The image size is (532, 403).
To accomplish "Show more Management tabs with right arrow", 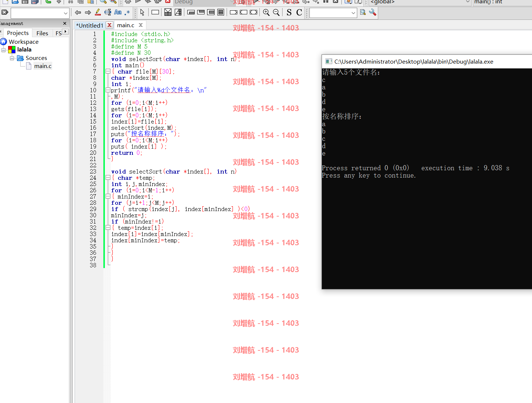I will coord(65,32).
